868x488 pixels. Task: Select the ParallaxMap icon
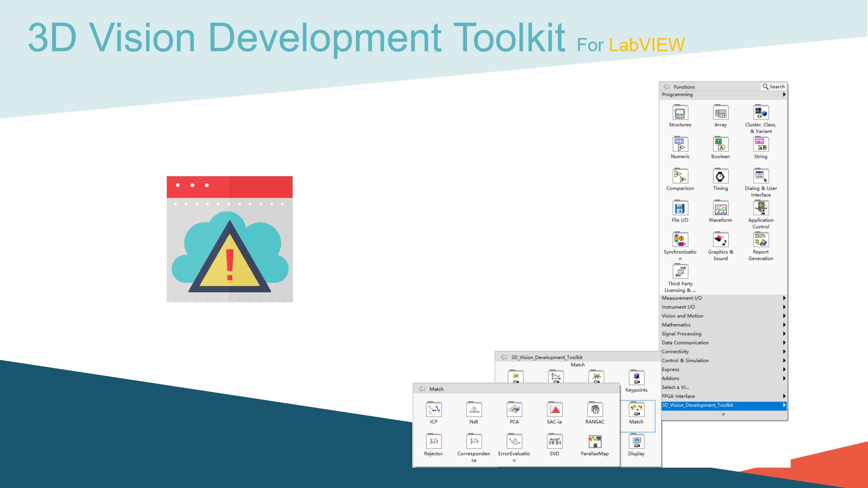pyautogui.click(x=595, y=442)
